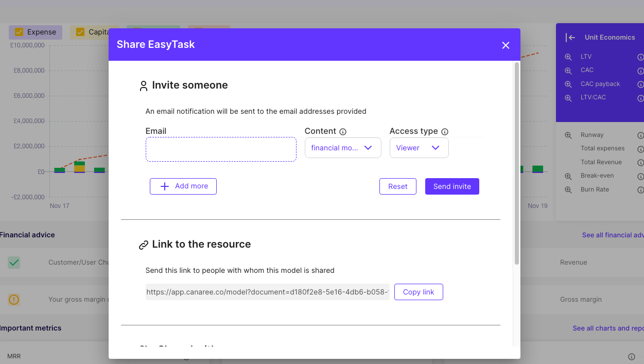644x364 pixels.
Task: Click the dialog's vertical scrollbar
Action: [517, 164]
